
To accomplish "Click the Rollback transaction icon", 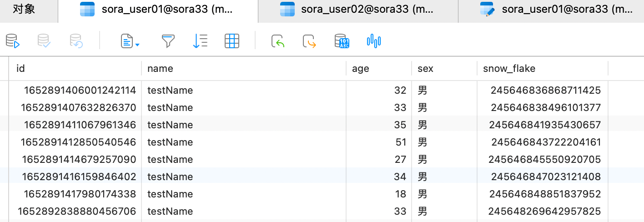I will pos(76,41).
